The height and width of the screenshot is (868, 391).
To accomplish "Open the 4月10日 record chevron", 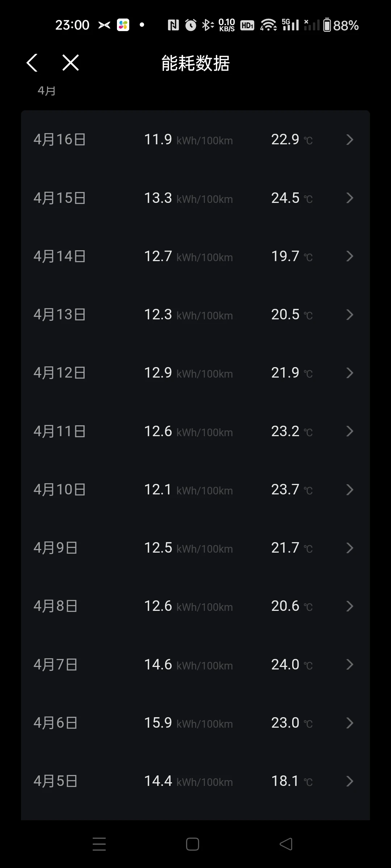I will (x=349, y=490).
